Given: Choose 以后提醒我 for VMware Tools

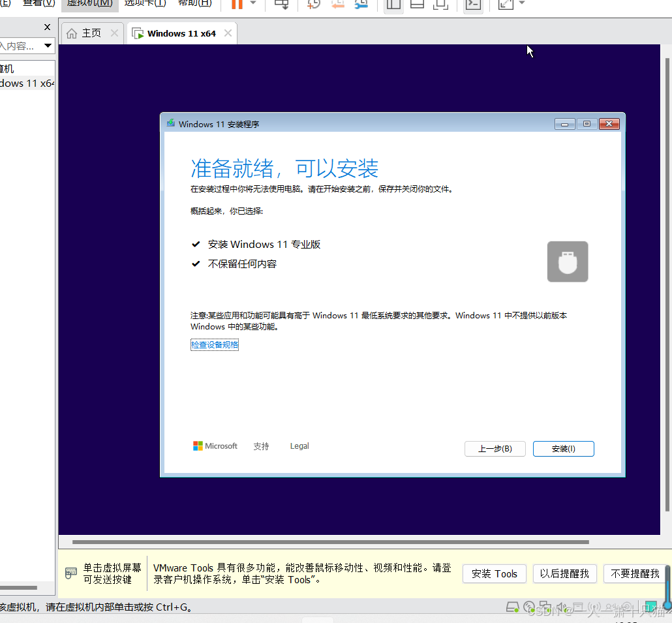Looking at the screenshot, I should pyautogui.click(x=564, y=573).
